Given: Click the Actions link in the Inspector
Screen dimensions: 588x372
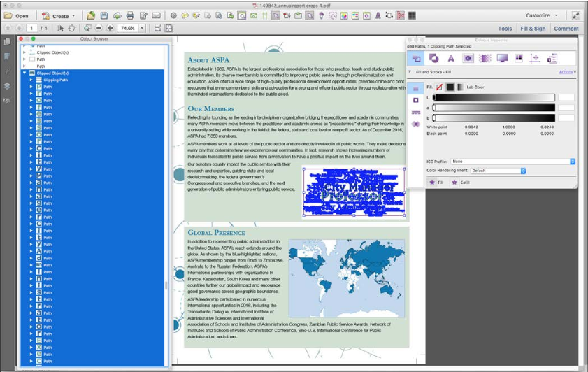Looking at the screenshot, I should [x=566, y=72].
